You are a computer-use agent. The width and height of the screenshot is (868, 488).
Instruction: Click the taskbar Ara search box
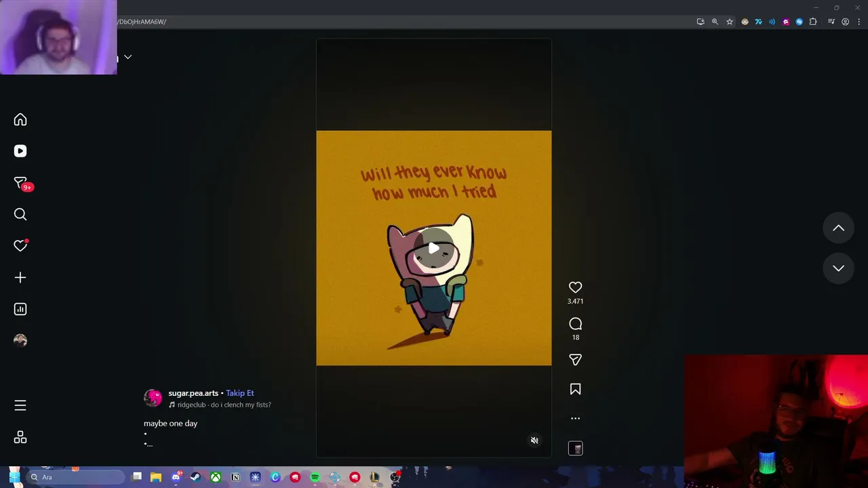[75, 477]
